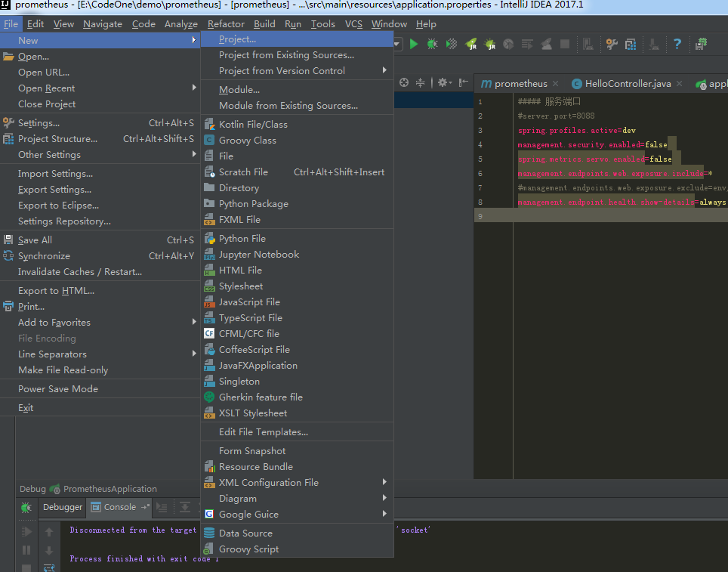Click the down arrow icon in console gutter
This screenshot has width=728, height=572.
(49, 551)
